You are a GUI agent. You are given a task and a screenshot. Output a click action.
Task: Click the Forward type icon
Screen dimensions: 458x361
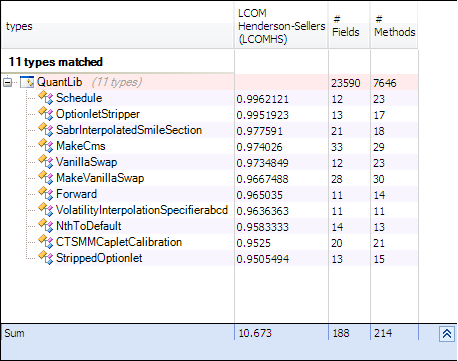(46, 194)
